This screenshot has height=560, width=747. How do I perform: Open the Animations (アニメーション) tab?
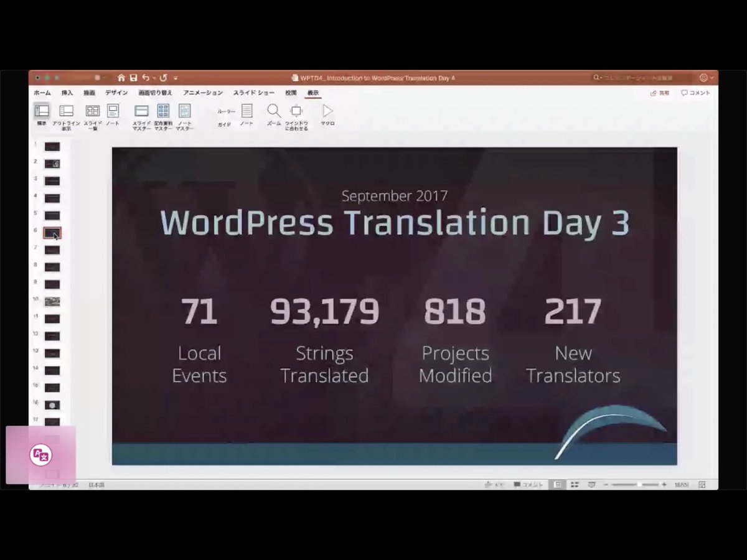pos(203,93)
